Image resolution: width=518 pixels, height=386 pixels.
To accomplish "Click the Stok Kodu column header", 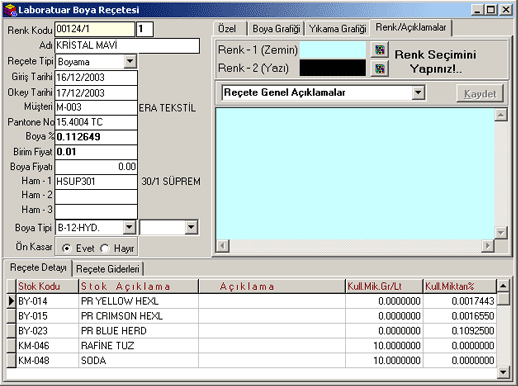I will [47, 286].
